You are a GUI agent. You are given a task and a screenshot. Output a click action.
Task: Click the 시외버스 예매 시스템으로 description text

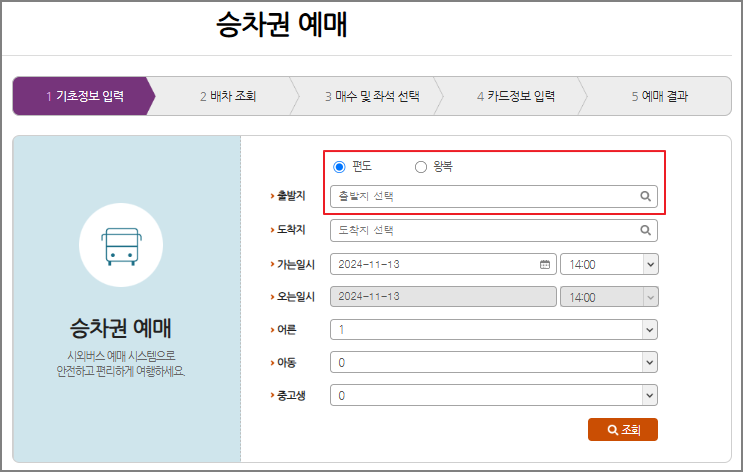(x=121, y=356)
